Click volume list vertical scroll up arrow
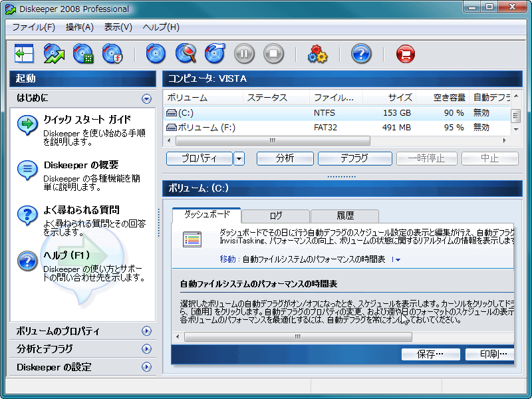532x399 pixels. click(516, 96)
